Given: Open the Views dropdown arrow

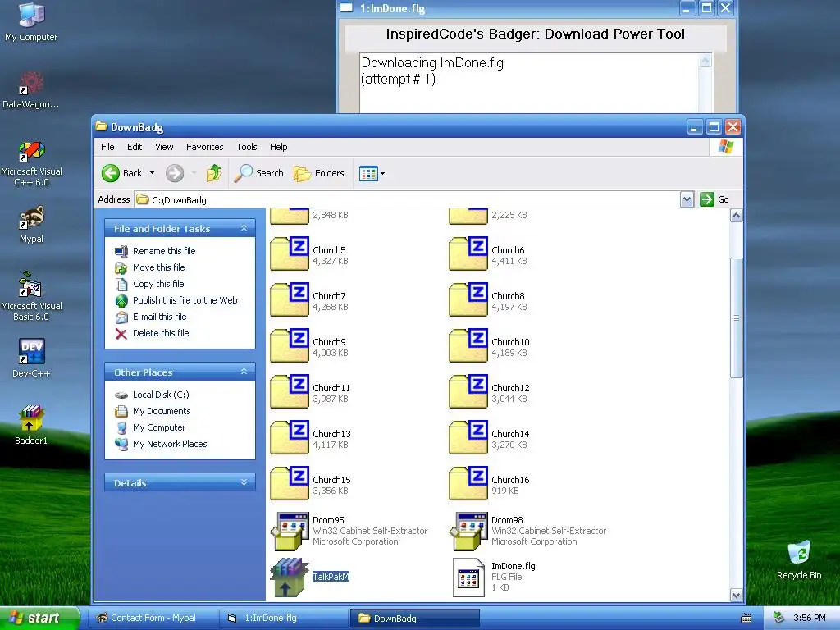Looking at the screenshot, I should coord(382,174).
